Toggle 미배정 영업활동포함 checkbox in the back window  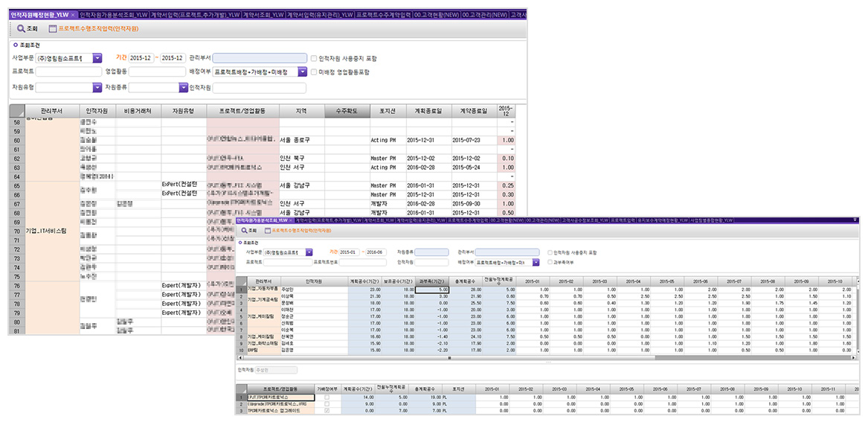(314, 72)
